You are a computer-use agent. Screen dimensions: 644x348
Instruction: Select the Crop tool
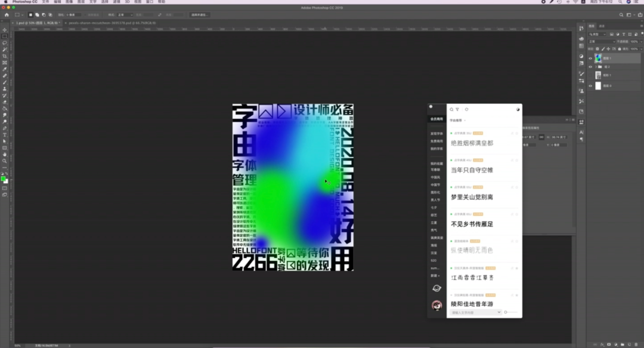point(5,56)
